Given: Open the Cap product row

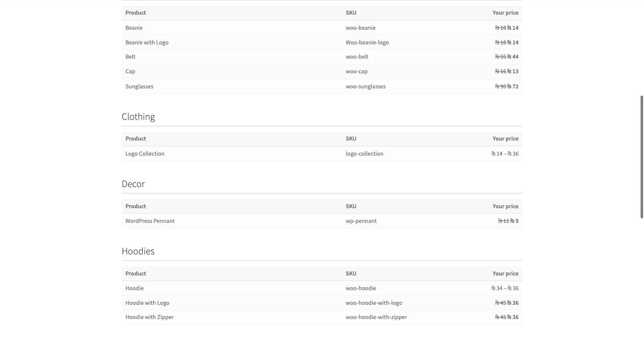Looking at the screenshot, I should coord(322,72).
